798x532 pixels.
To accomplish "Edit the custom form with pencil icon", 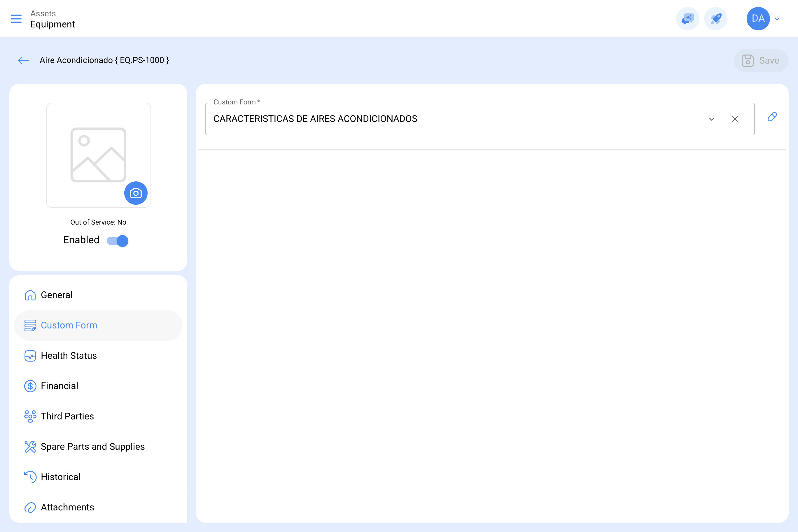I will [x=772, y=117].
